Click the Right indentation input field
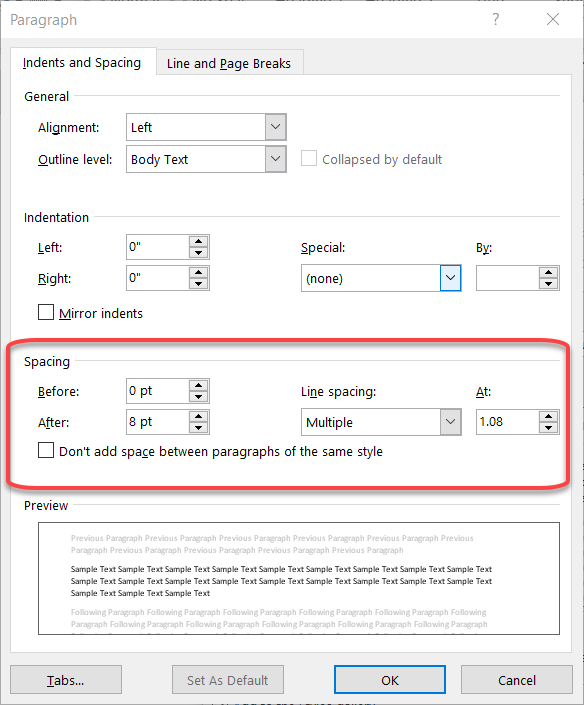Screen dimensions: 584x705 coord(157,278)
